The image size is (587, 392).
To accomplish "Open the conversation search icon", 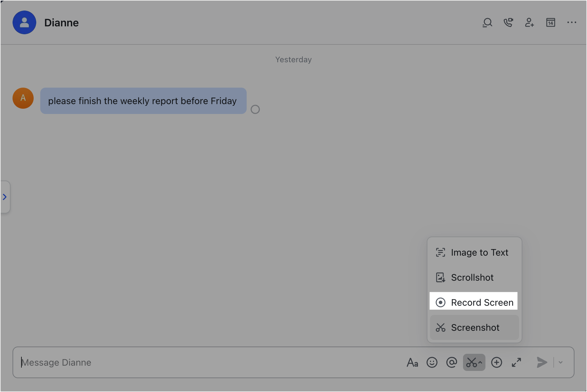I will 487,22.
